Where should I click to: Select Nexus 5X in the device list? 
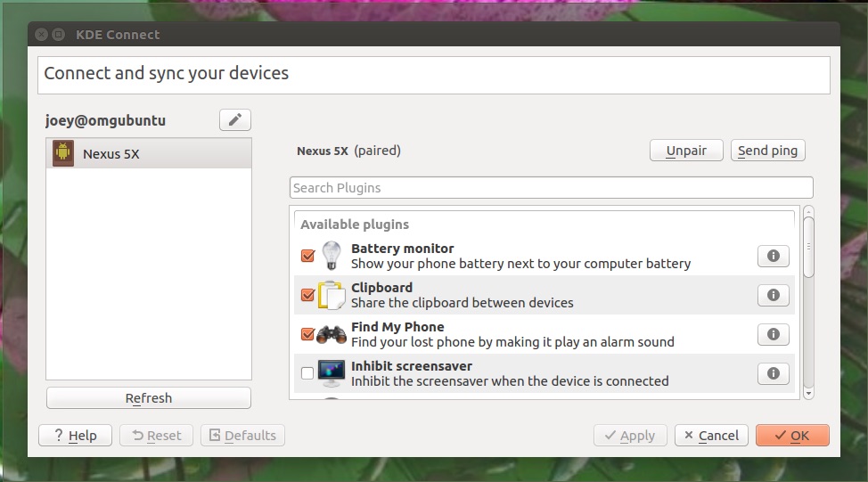coord(148,154)
